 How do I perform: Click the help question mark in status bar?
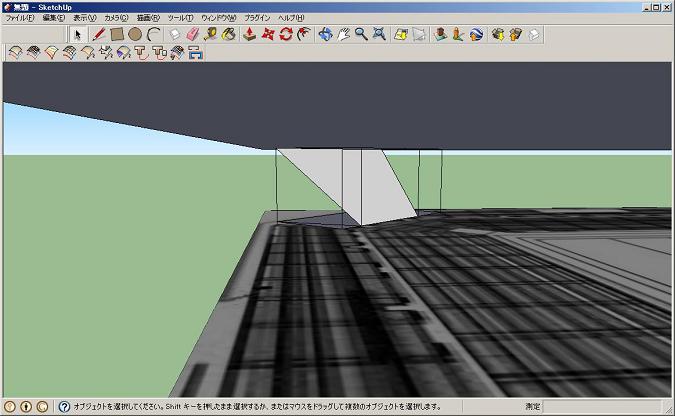tap(64, 407)
